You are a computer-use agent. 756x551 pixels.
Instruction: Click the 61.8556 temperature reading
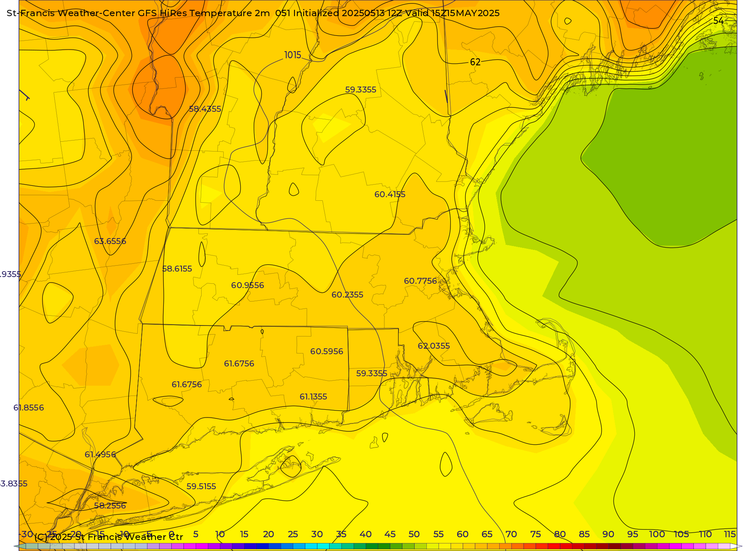(29, 408)
